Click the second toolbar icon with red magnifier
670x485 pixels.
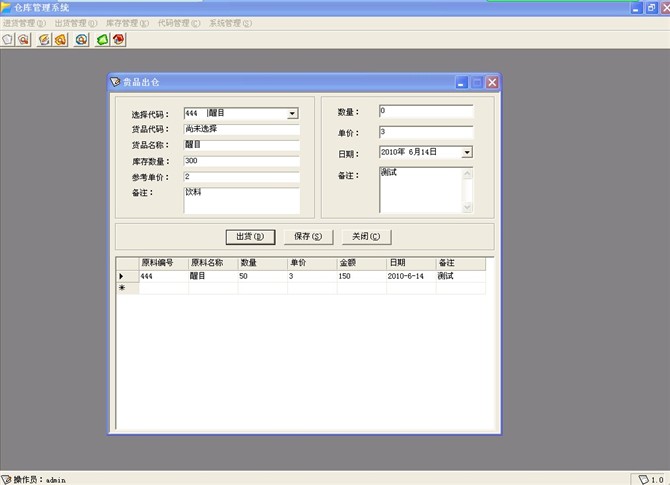24,40
